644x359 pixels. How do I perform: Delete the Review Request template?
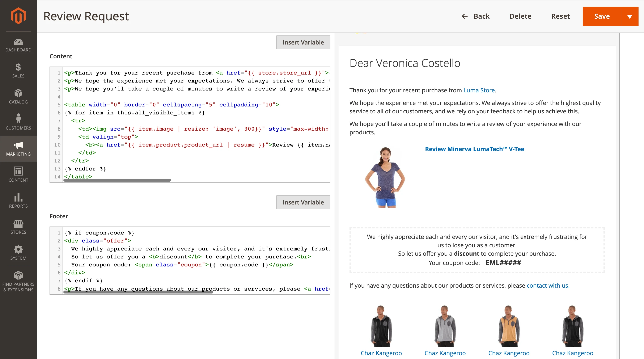[520, 16]
